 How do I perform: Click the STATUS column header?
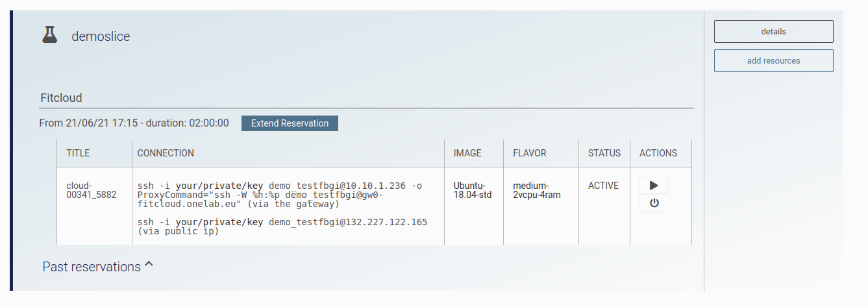pos(604,153)
